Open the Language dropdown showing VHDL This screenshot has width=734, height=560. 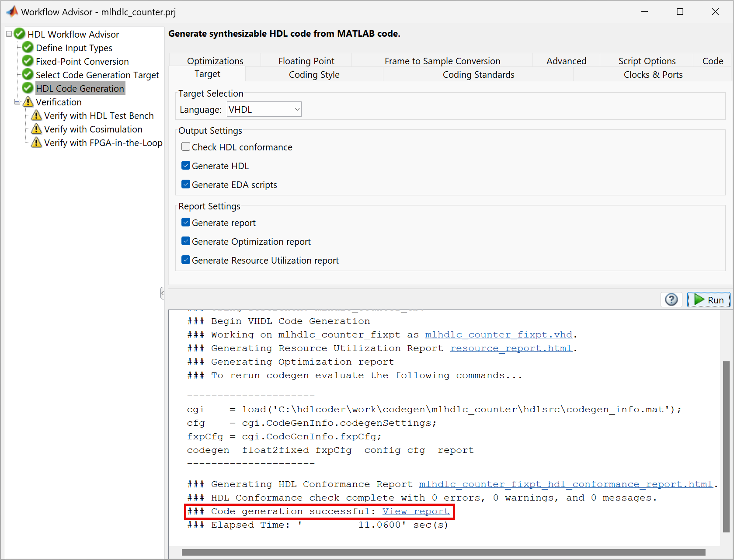296,109
